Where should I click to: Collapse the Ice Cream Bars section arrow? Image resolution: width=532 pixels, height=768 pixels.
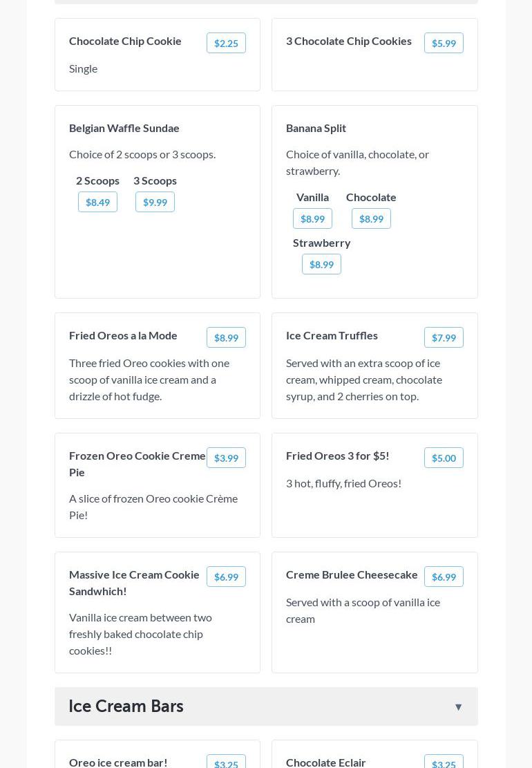pyautogui.click(x=458, y=706)
